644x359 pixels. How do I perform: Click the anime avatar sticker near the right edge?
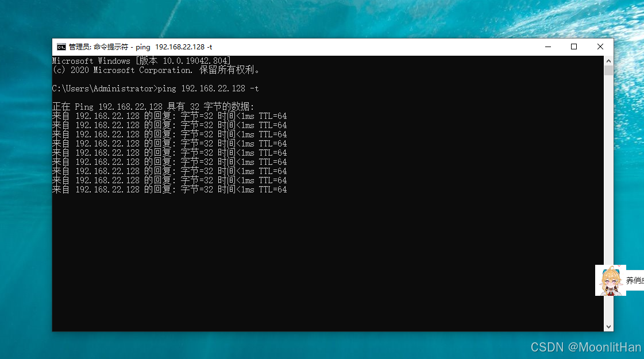[610, 280]
